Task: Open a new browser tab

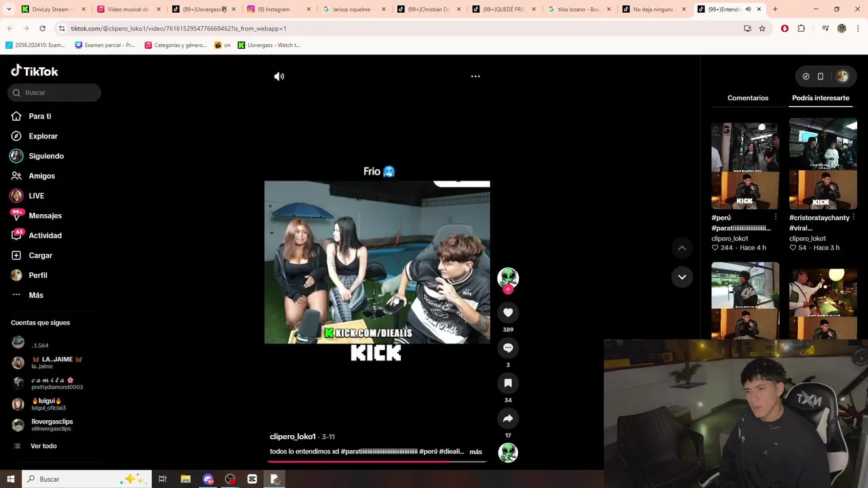Action: (775, 9)
